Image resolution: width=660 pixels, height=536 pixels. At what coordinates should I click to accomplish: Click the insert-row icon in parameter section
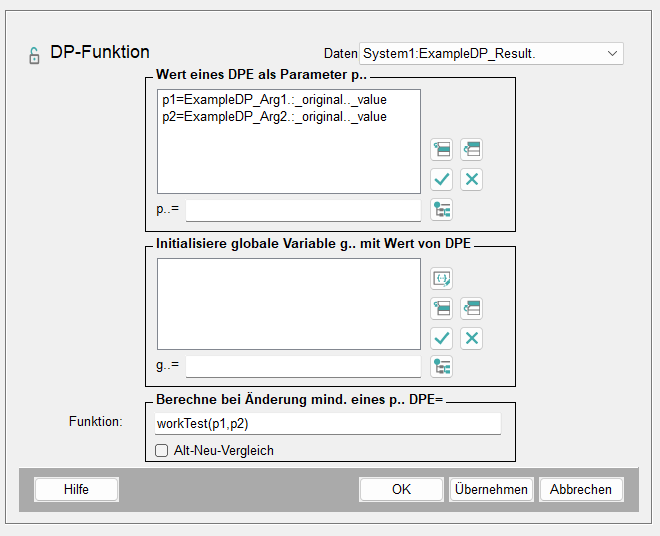(442, 150)
